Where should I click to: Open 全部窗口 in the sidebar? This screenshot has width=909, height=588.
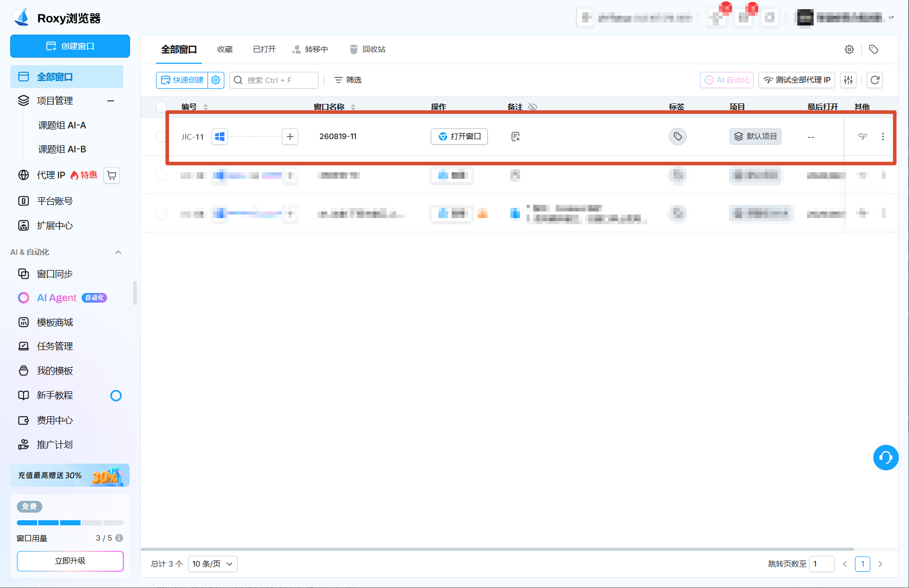[67, 77]
